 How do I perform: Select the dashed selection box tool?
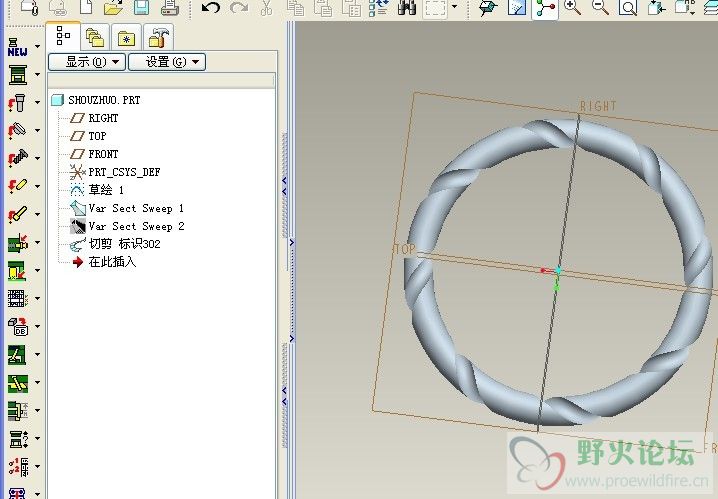(x=435, y=7)
